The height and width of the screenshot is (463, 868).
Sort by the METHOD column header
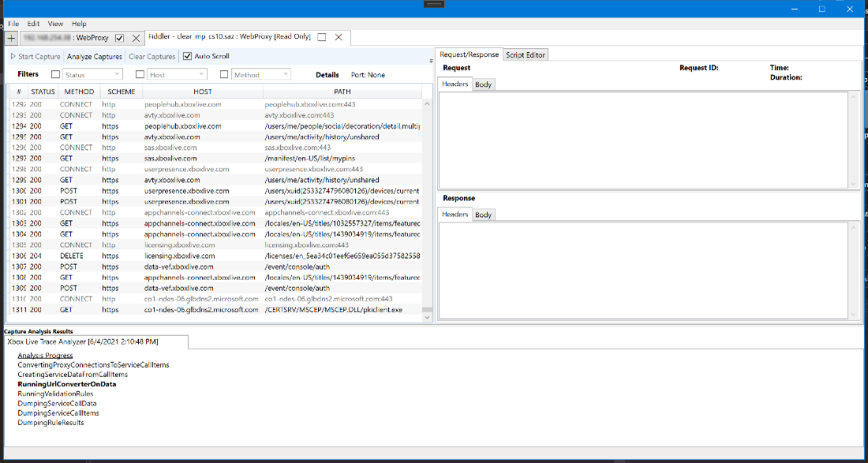pyautogui.click(x=79, y=91)
